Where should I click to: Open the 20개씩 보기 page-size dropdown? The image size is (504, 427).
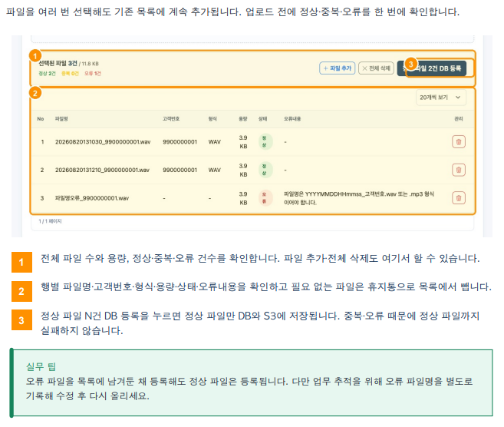click(x=440, y=98)
